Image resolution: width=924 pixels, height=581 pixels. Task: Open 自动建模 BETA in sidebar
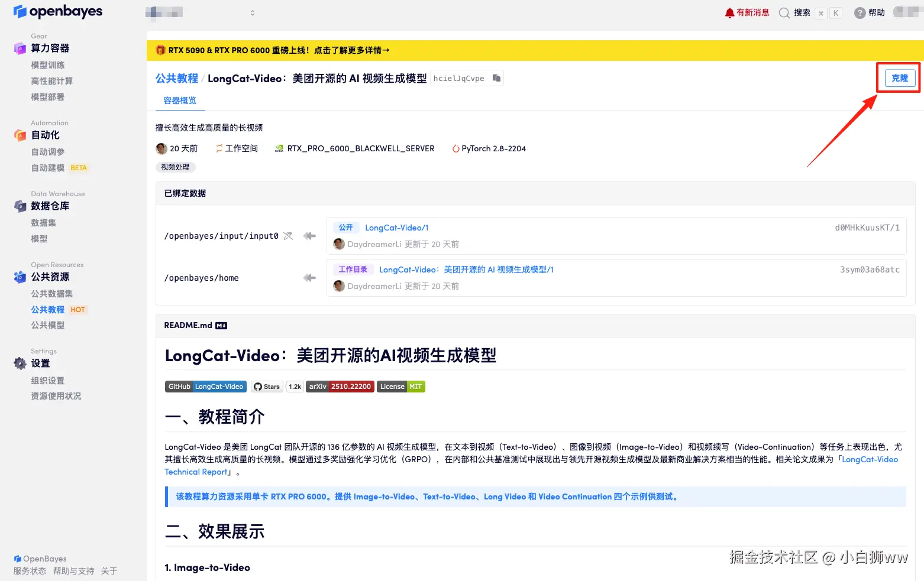(59, 168)
